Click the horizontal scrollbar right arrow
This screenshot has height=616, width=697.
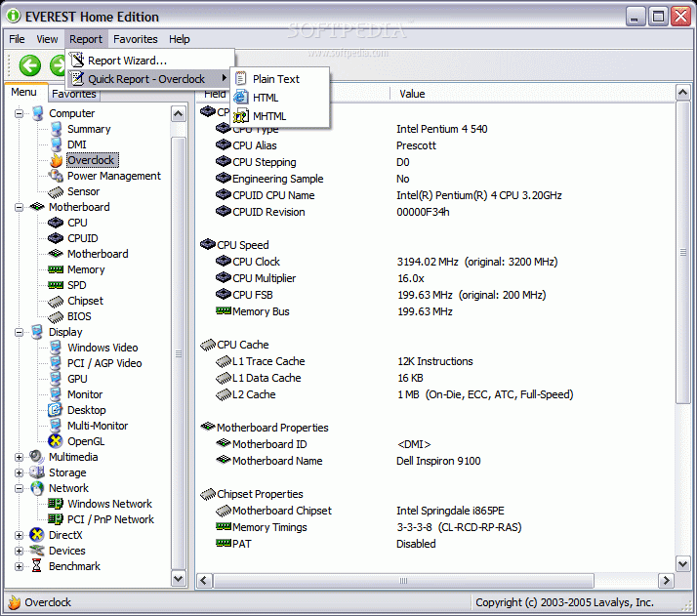click(666, 581)
